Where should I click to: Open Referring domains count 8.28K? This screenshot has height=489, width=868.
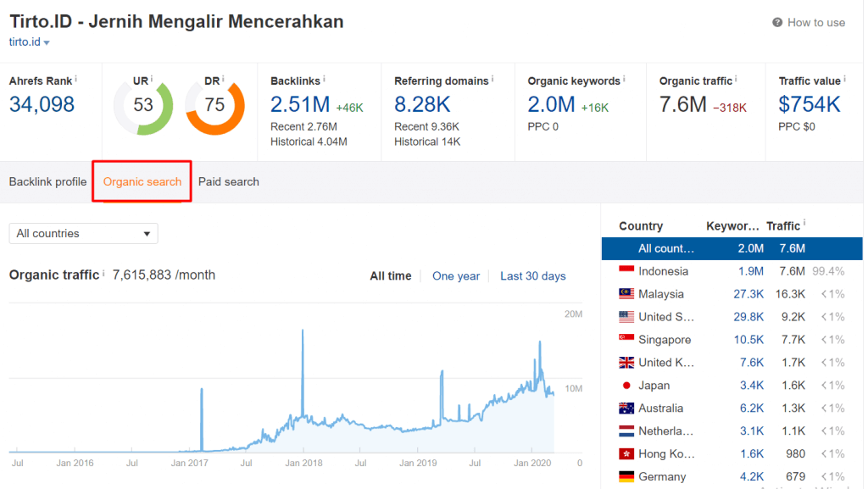click(x=422, y=104)
